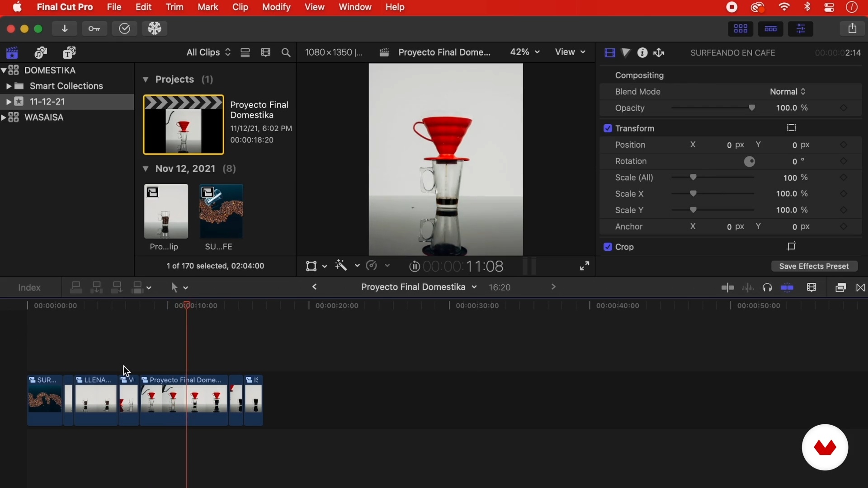Click the import media arrow icon
This screenshot has width=868, height=488.
tap(65, 28)
